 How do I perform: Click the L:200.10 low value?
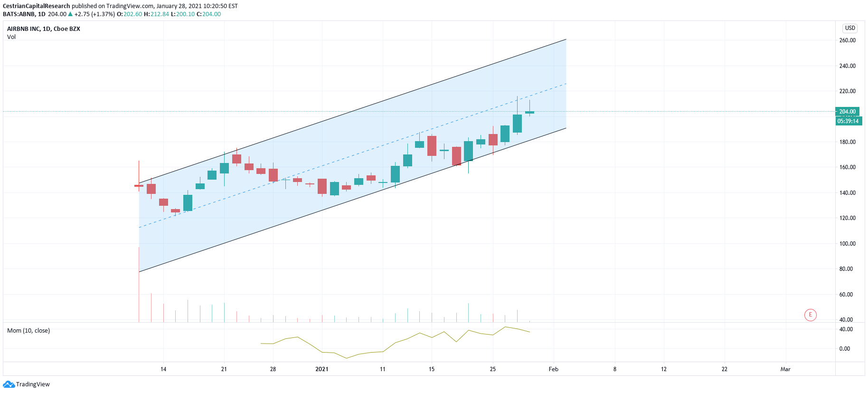click(x=183, y=14)
